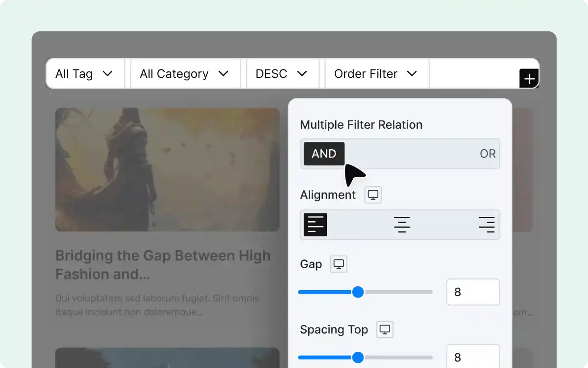Viewport: 588px width, 368px height.
Task: Select AND filter relation
Action: (x=324, y=154)
